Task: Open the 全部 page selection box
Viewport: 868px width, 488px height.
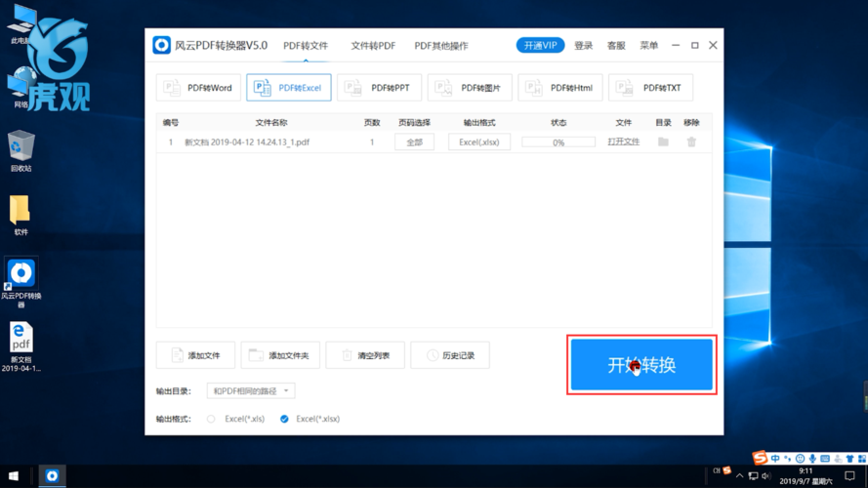Action: click(414, 142)
